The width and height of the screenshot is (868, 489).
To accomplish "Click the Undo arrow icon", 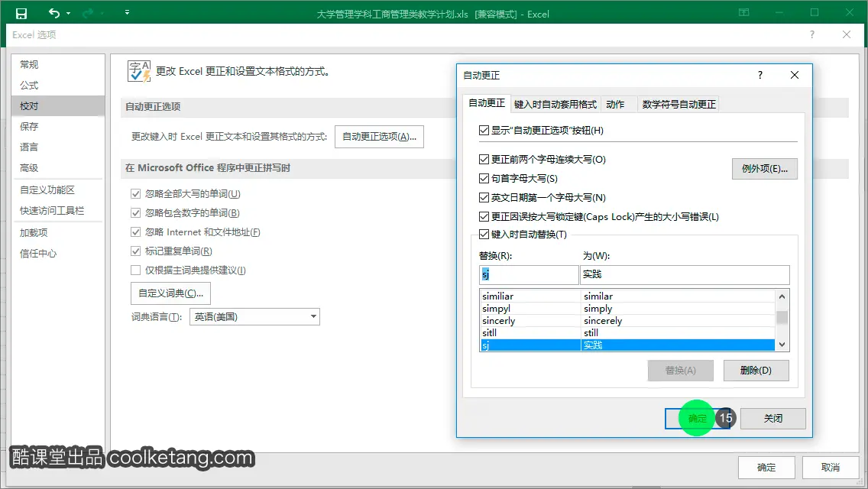I will [x=53, y=13].
